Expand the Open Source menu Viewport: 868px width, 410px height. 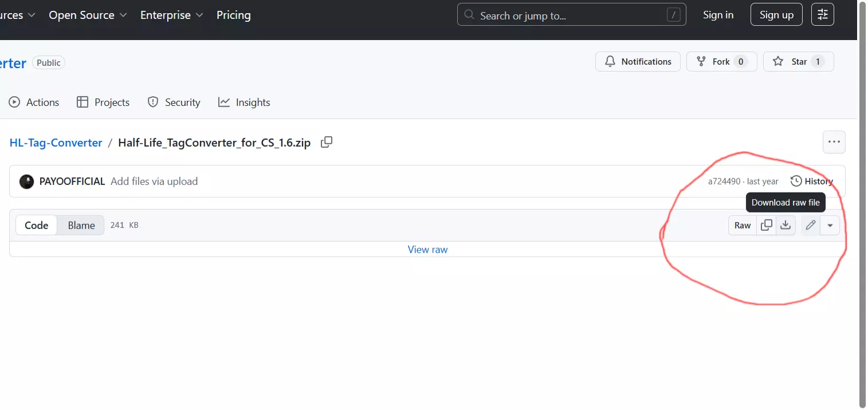point(88,15)
